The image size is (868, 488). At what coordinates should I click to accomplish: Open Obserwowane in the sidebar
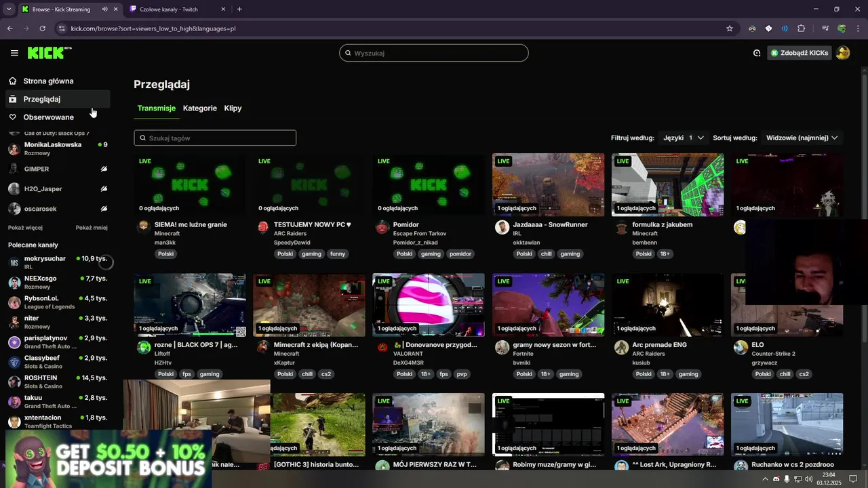pos(57,117)
